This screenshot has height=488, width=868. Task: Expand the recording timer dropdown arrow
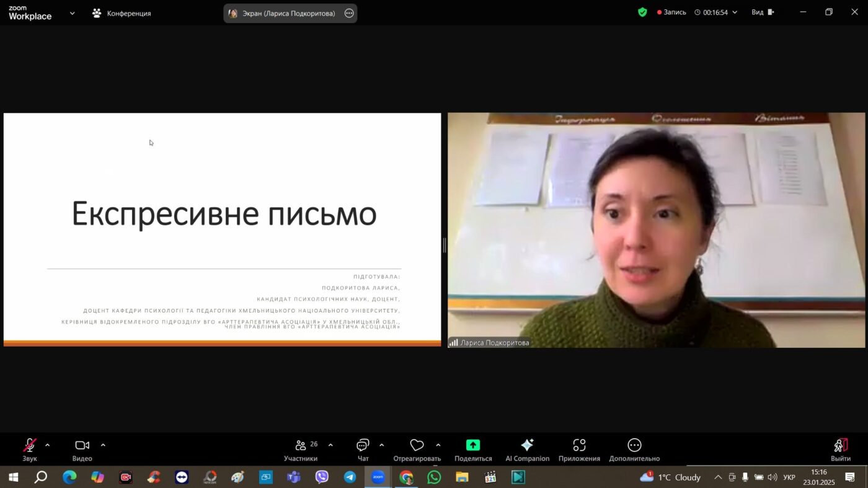tap(735, 12)
